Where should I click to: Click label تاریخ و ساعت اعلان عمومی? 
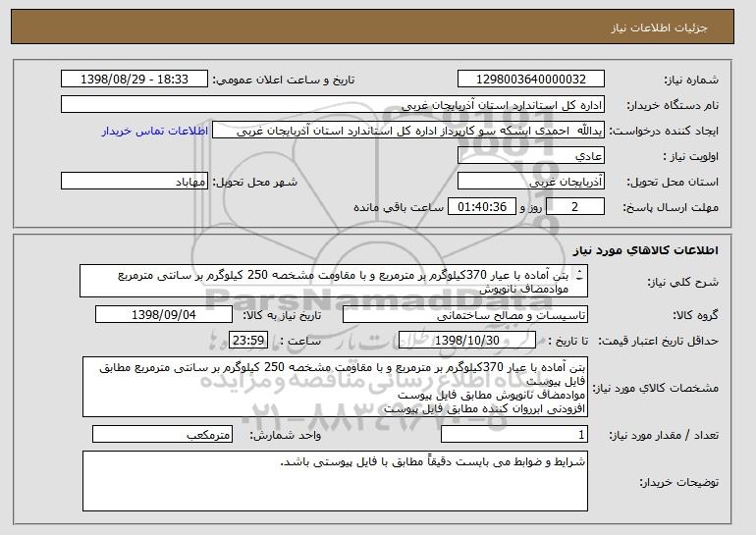coord(284,80)
